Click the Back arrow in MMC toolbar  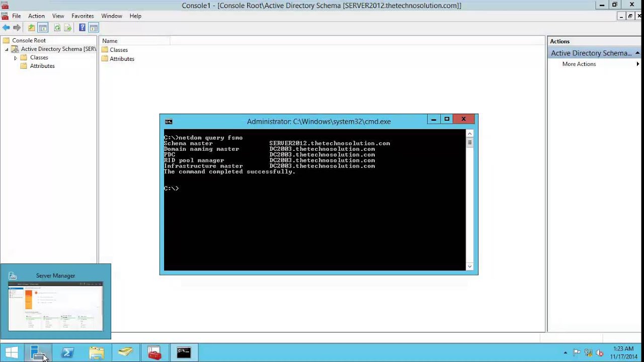pyautogui.click(x=6, y=28)
